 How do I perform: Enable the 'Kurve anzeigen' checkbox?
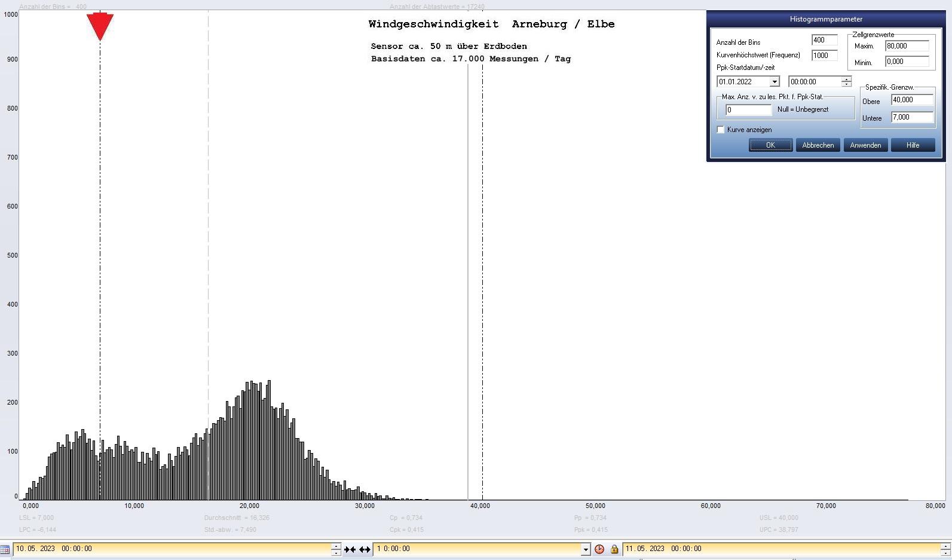[721, 130]
